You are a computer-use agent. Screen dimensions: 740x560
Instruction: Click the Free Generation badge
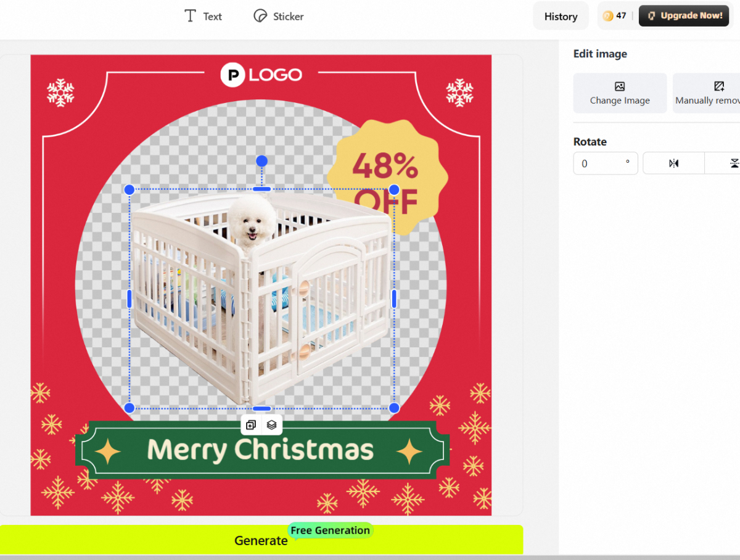(330, 530)
